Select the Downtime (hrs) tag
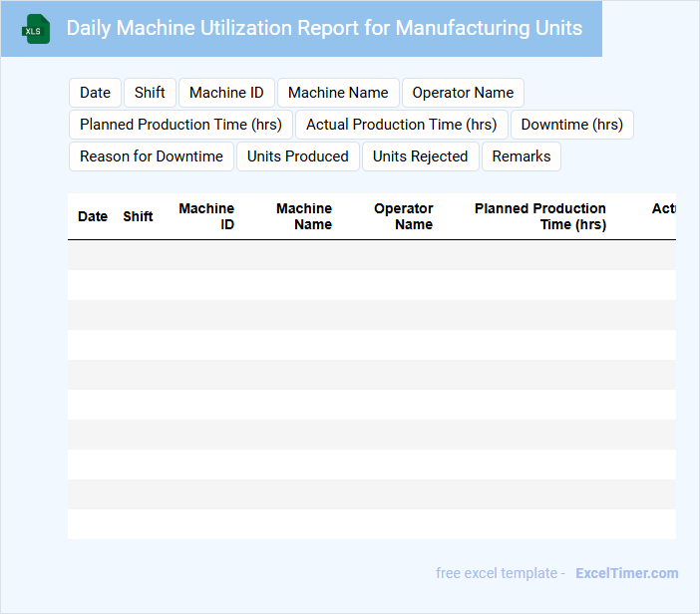The image size is (700, 614). point(571,125)
